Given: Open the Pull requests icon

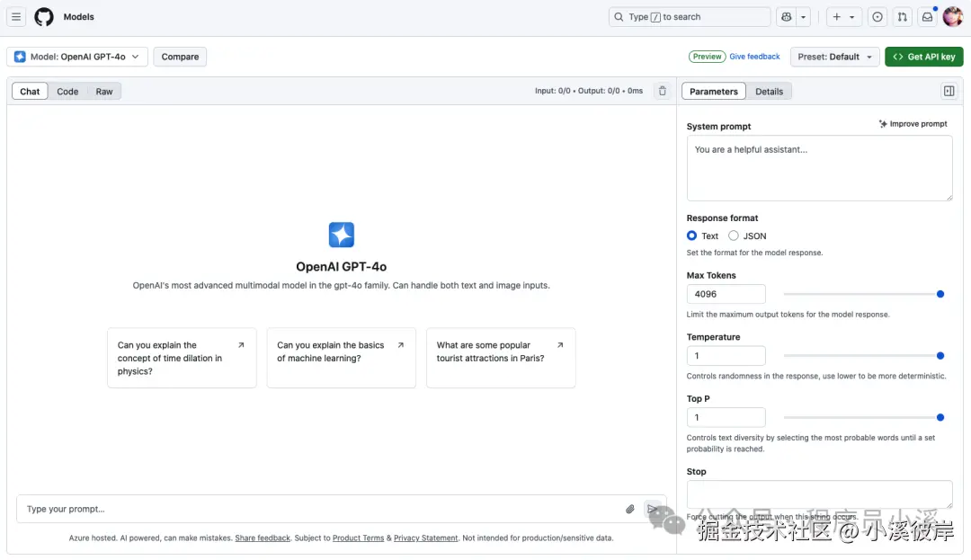Looking at the screenshot, I should [903, 17].
